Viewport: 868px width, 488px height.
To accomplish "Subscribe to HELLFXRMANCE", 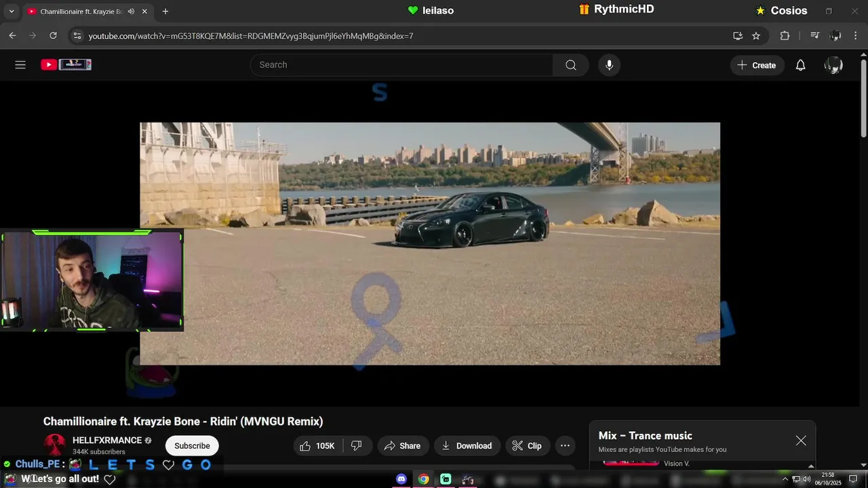I will [192, 445].
